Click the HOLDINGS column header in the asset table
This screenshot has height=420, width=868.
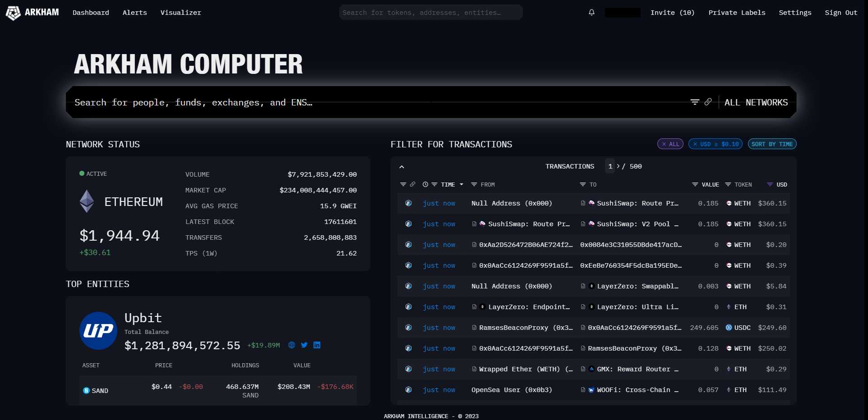(x=245, y=365)
